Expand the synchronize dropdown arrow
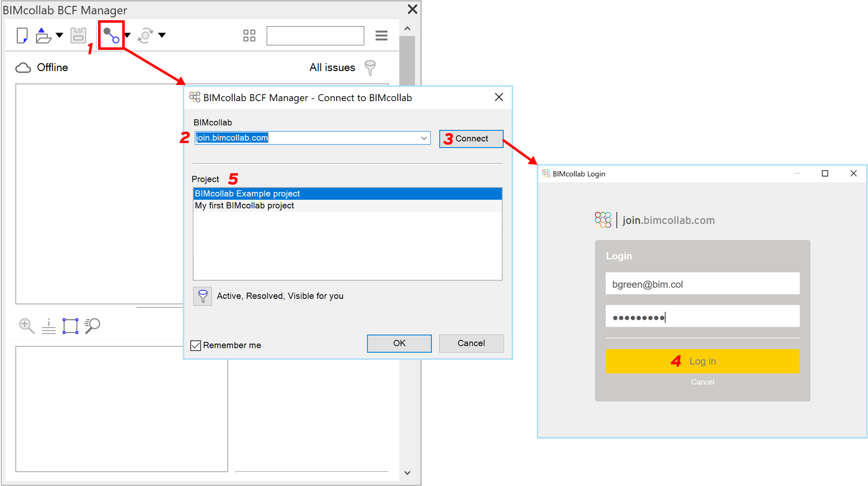The width and height of the screenshot is (868, 486). (x=162, y=35)
